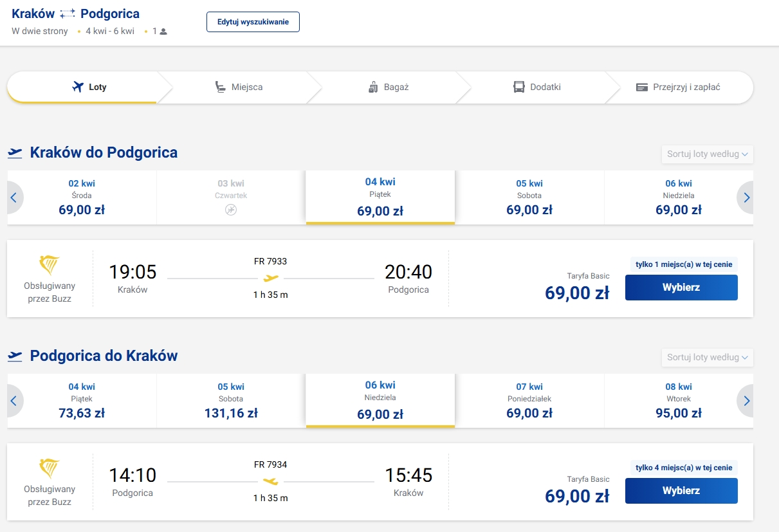This screenshot has height=532, width=779.
Task: Click the Edytuj wyszukiwanie button
Action: [253, 22]
